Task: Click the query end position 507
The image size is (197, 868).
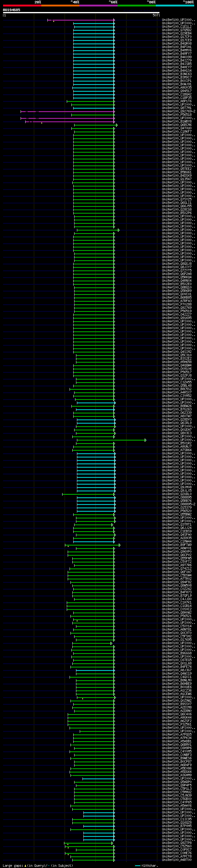Action: (x=155, y=15)
